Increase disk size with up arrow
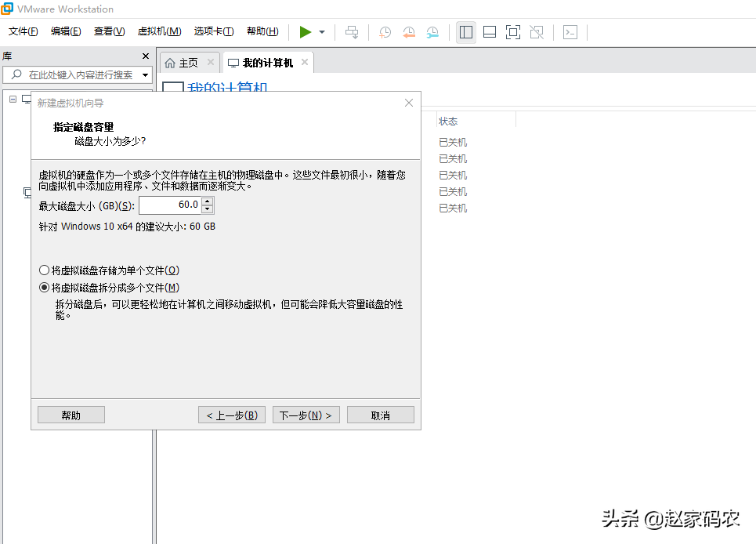756x544 pixels. [208, 201]
